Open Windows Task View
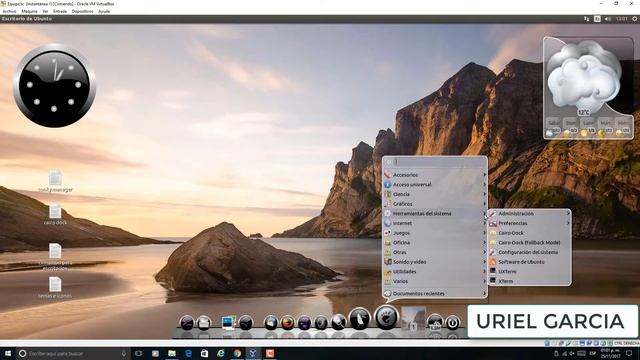The width and height of the screenshot is (640, 360). [139, 353]
